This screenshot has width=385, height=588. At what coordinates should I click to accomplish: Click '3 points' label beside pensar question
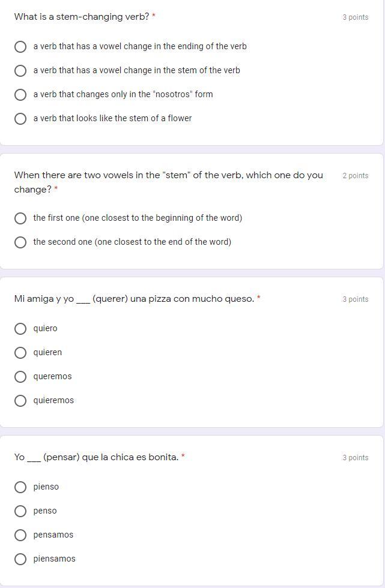click(355, 458)
